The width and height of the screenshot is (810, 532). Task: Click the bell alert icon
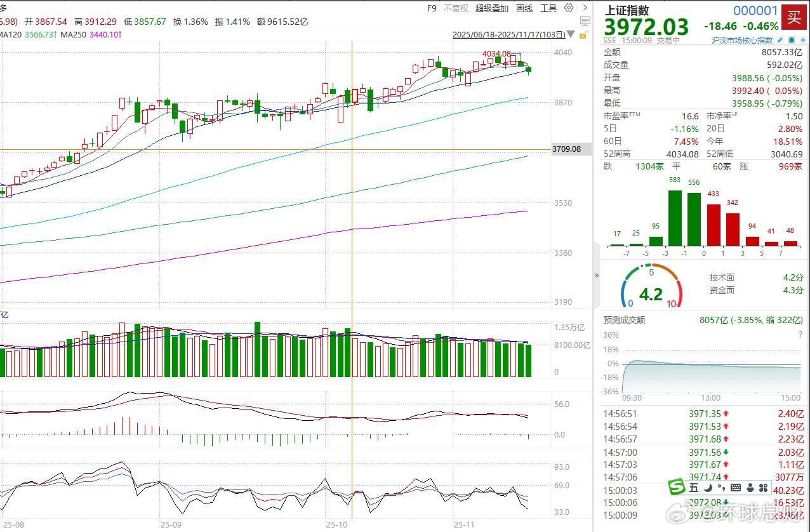coord(792,40)
